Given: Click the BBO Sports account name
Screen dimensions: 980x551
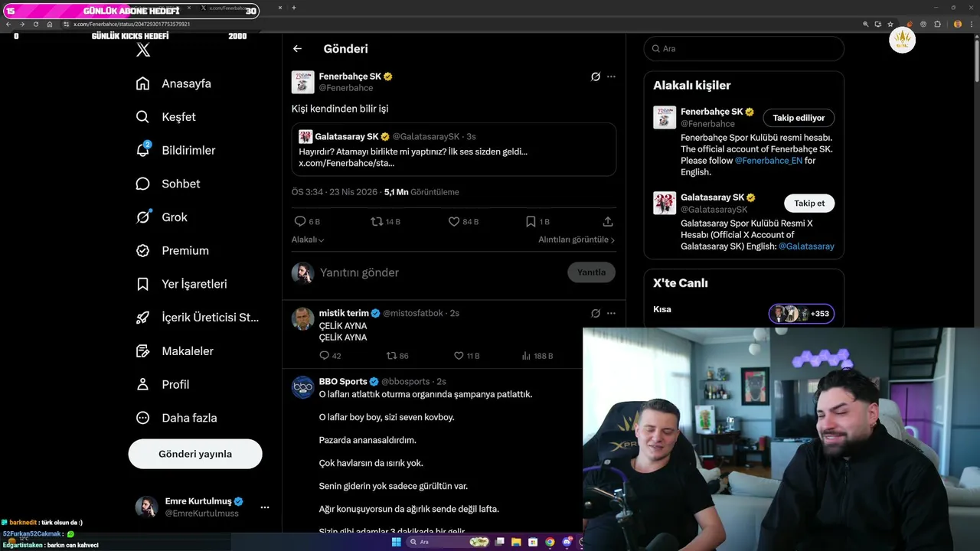Looking at the screenshot, I should click(343, 382).
